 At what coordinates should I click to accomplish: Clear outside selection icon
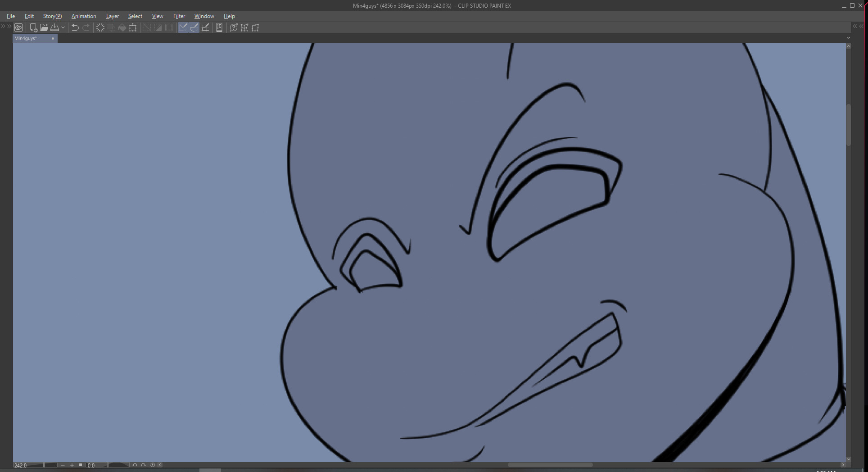[x=111, y=27]
